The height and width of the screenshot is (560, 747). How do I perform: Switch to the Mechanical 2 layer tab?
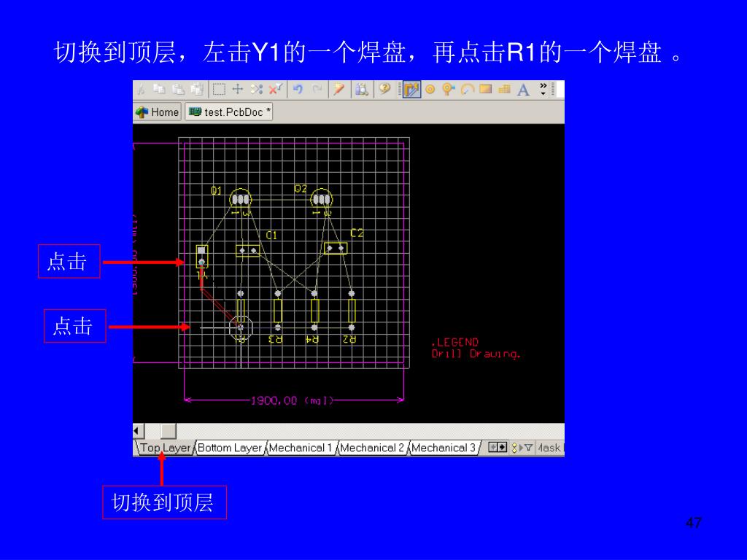pyautogui.click(x=372, y=448)
